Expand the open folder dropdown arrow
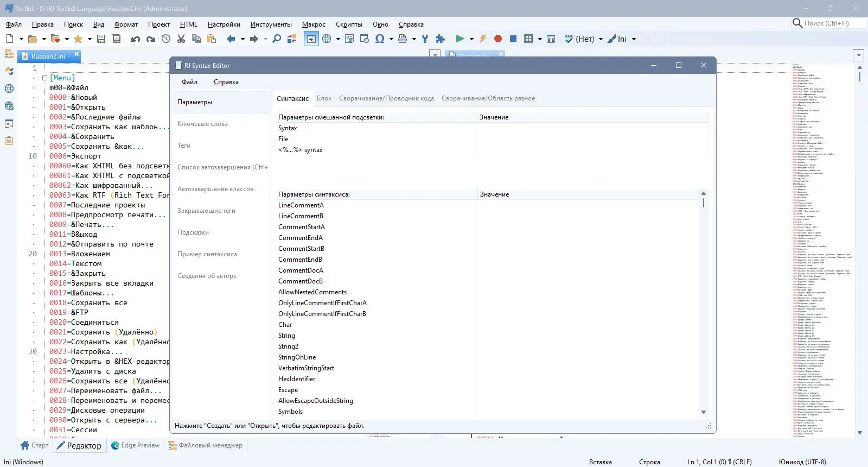This screenshot has height=467, width=868. 44,39
